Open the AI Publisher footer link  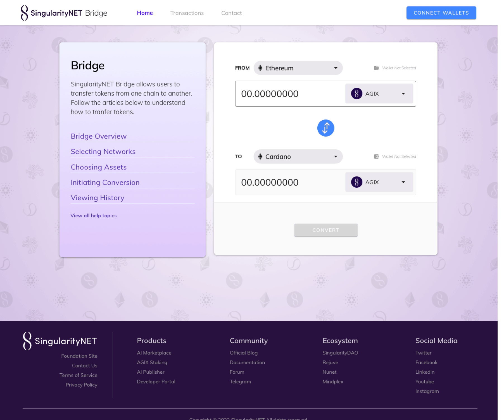coord(151,372)
